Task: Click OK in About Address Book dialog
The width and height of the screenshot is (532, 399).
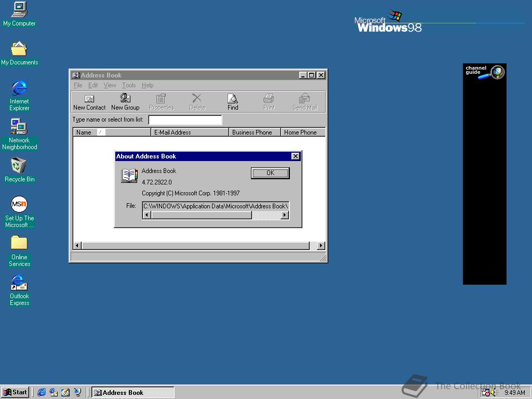Action: 270,173
